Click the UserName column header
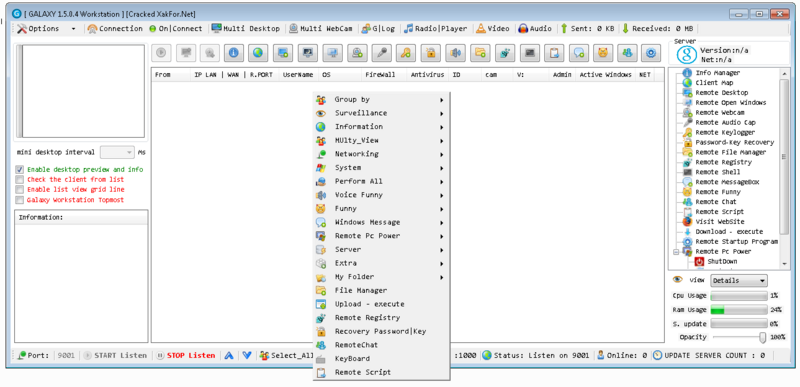 coord(298,75)
